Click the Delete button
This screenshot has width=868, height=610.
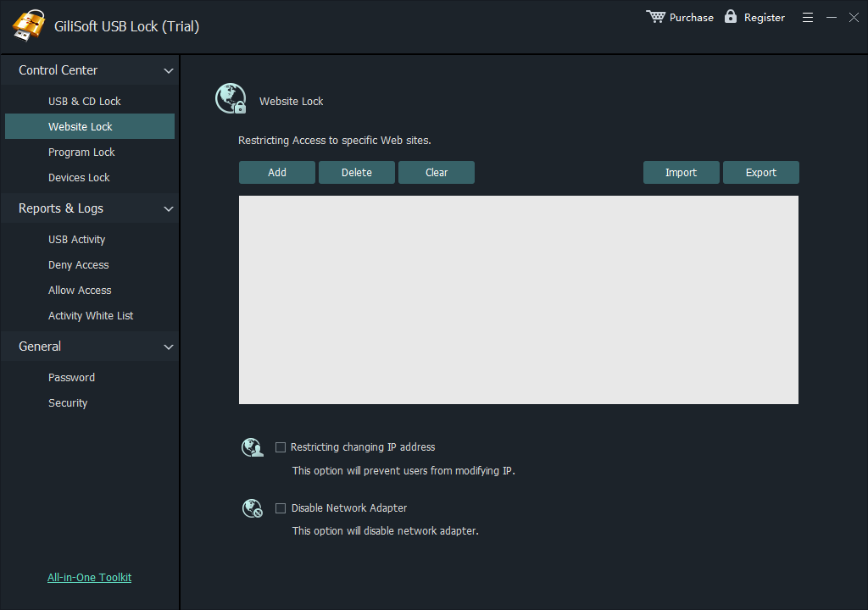[357, 173]
